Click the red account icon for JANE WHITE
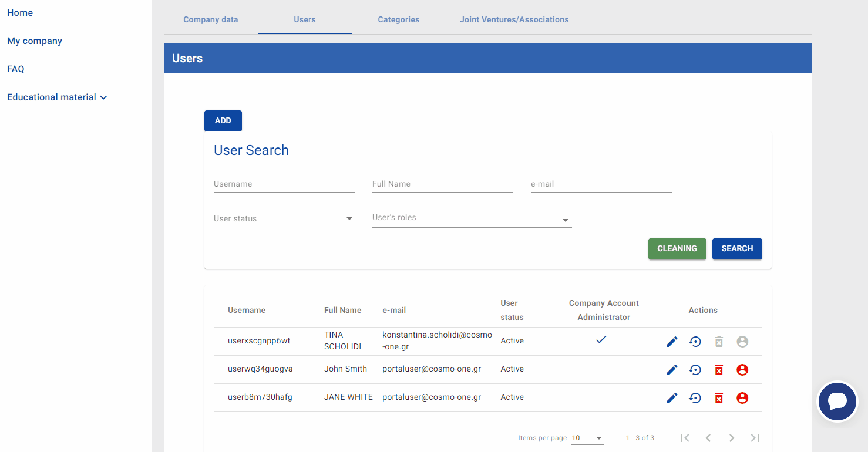Screen dimensions: 868x452 click(x=742, y=398)
